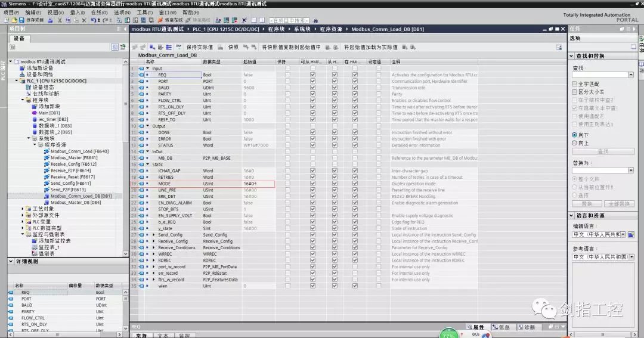The width and height of the screenshot is (644, 338).
Task: Click the Modbus_Master [FB641] block icon
Action: click(47, 157)
